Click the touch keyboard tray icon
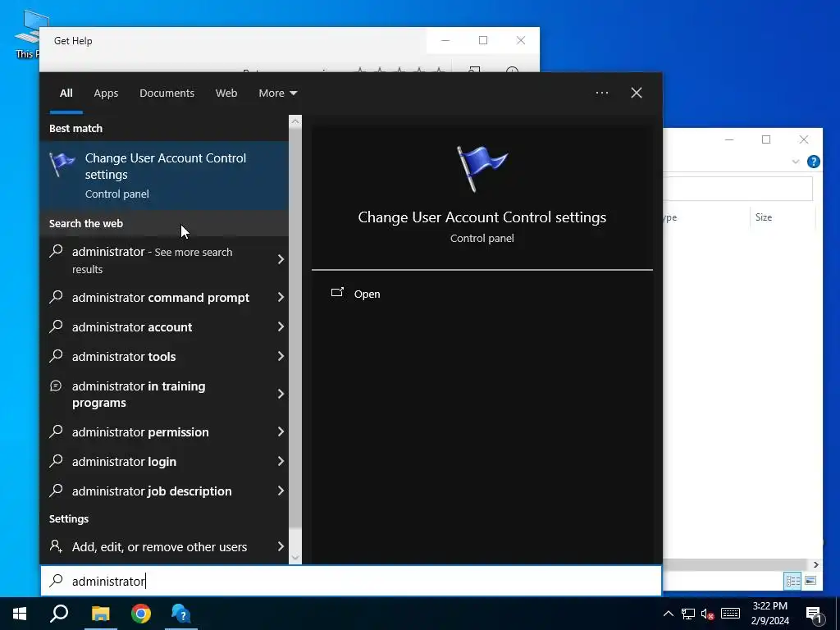 click(x=730, y=614)
